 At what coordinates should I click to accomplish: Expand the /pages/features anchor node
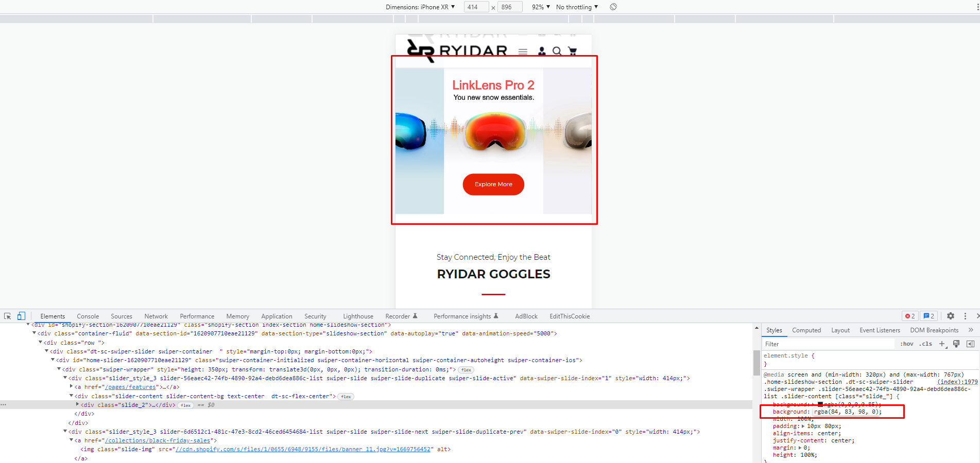[x=71, y=386]
